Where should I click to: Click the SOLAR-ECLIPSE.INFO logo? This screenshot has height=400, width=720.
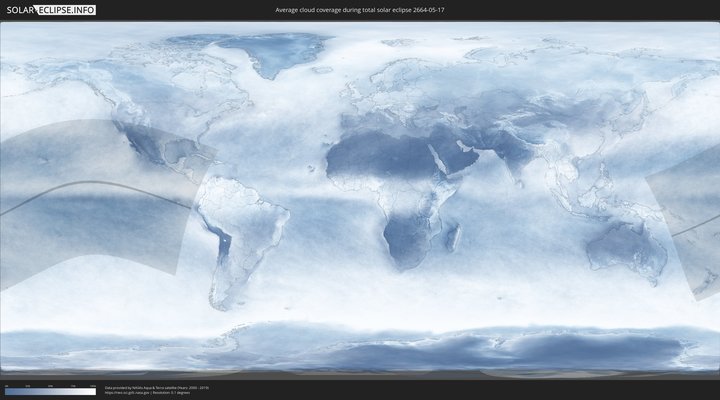click(51, 10)
